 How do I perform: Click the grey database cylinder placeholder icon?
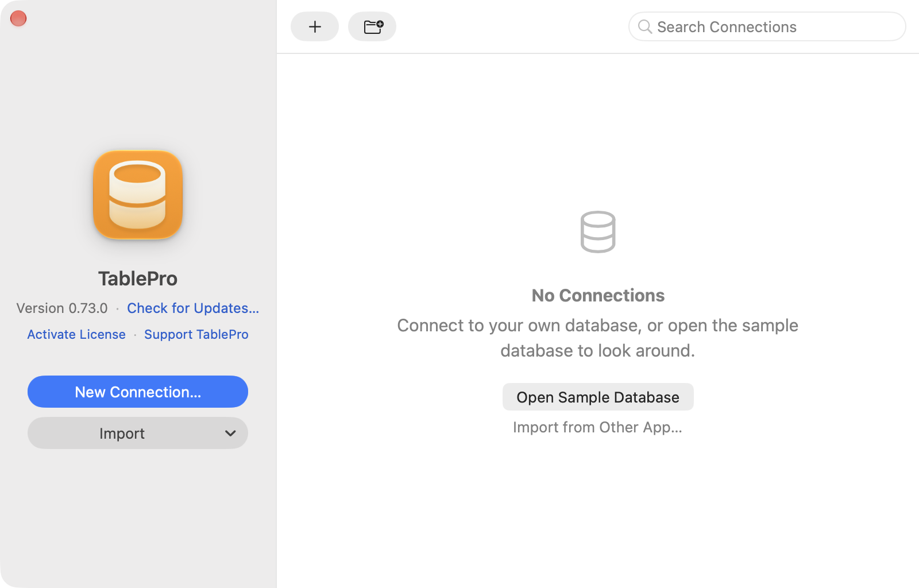(598, 232)
